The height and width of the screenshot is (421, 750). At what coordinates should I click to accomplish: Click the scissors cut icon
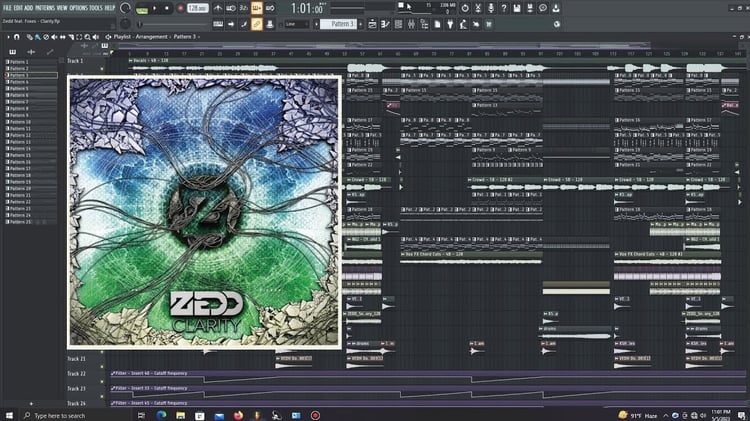coord(478,8)
